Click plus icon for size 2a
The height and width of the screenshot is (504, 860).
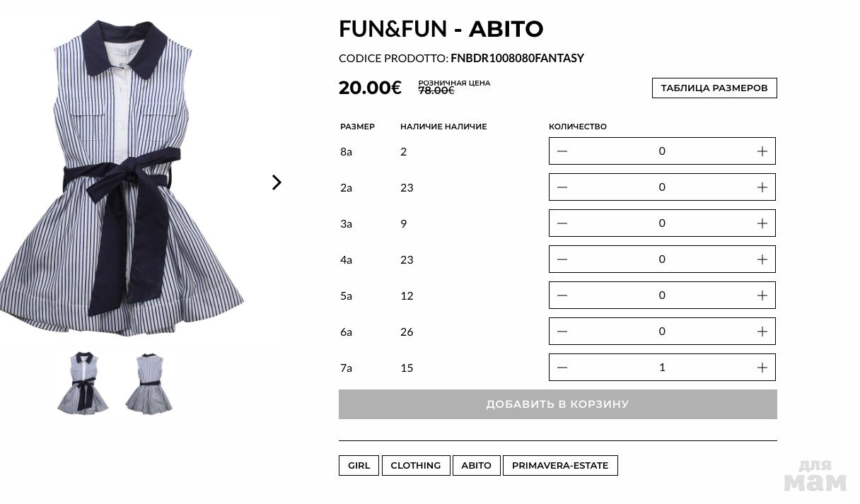(762, 187)
